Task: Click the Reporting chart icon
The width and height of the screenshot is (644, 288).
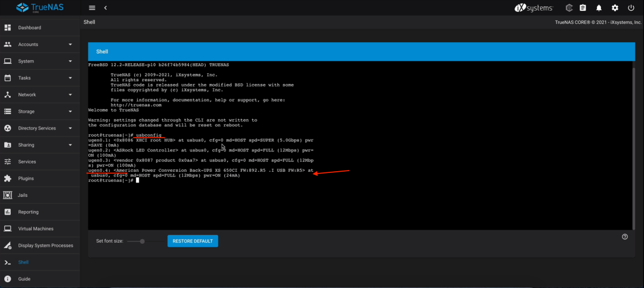Action: [x=7, y=212]
